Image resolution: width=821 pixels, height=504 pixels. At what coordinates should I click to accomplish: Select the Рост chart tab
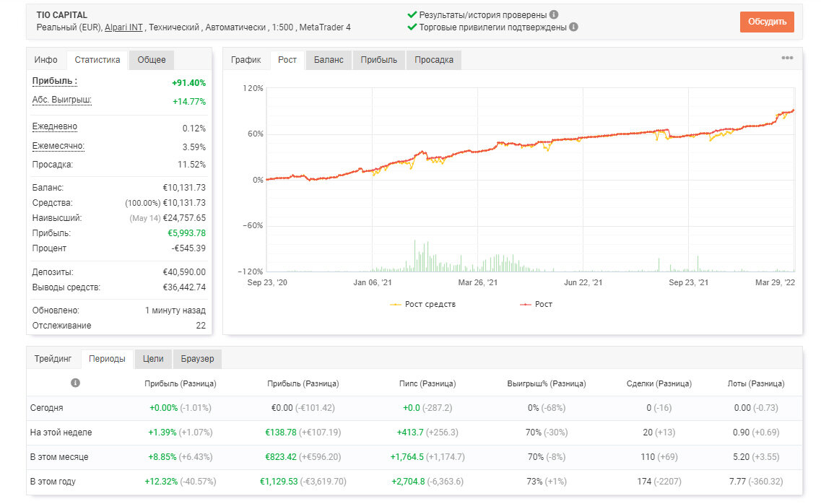click(x=287, y=60)
